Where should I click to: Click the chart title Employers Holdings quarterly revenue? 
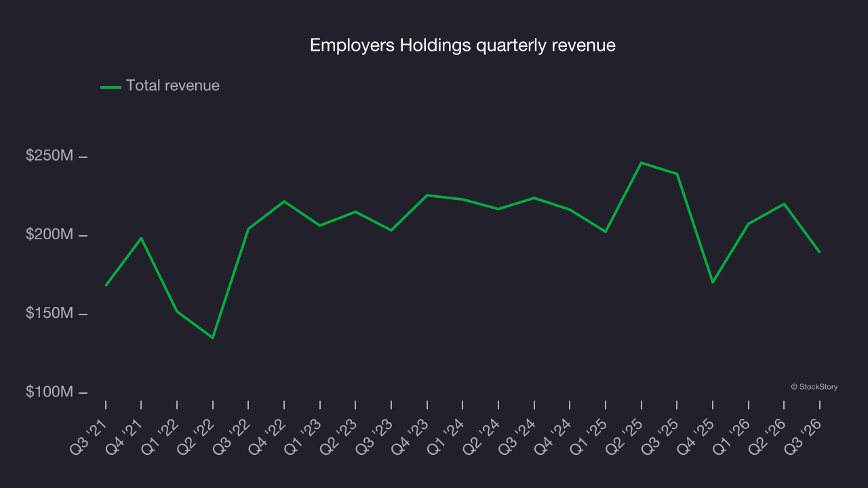click(x=462, y=45)
